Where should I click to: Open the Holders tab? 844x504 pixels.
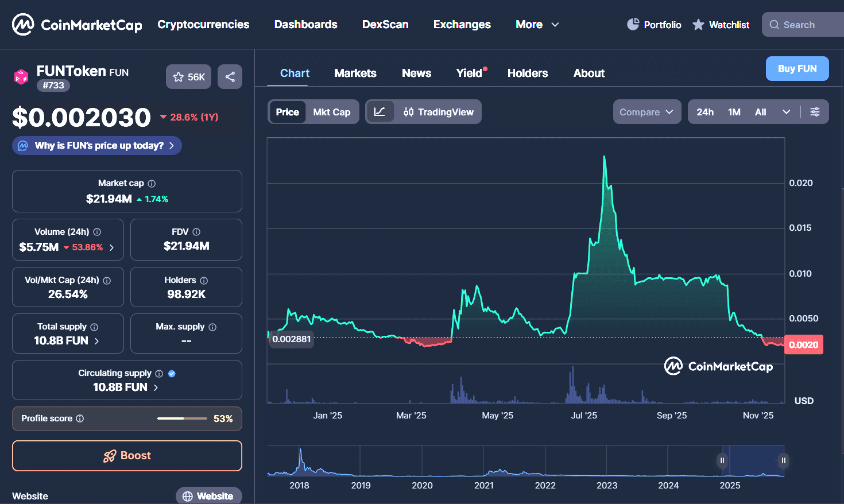point(527,73)
